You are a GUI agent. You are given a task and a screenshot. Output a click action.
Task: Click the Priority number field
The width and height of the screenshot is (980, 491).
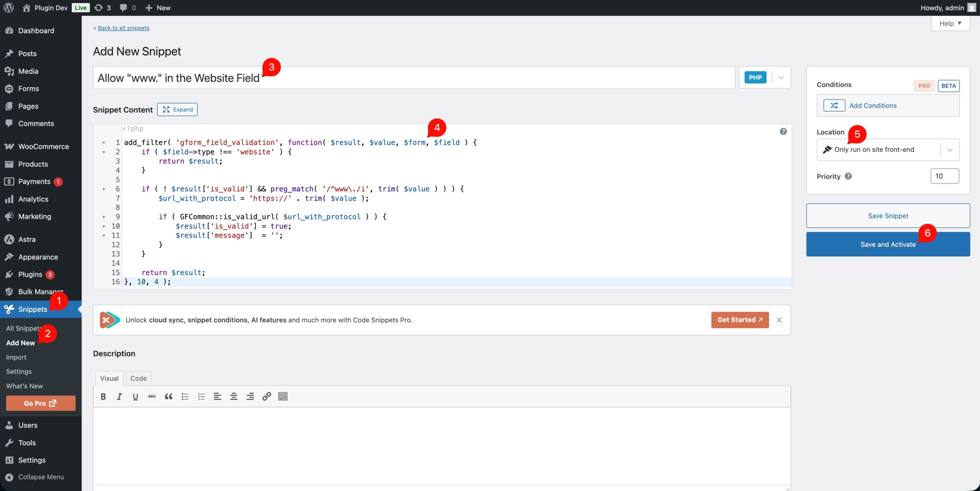(x=945, y=176)
